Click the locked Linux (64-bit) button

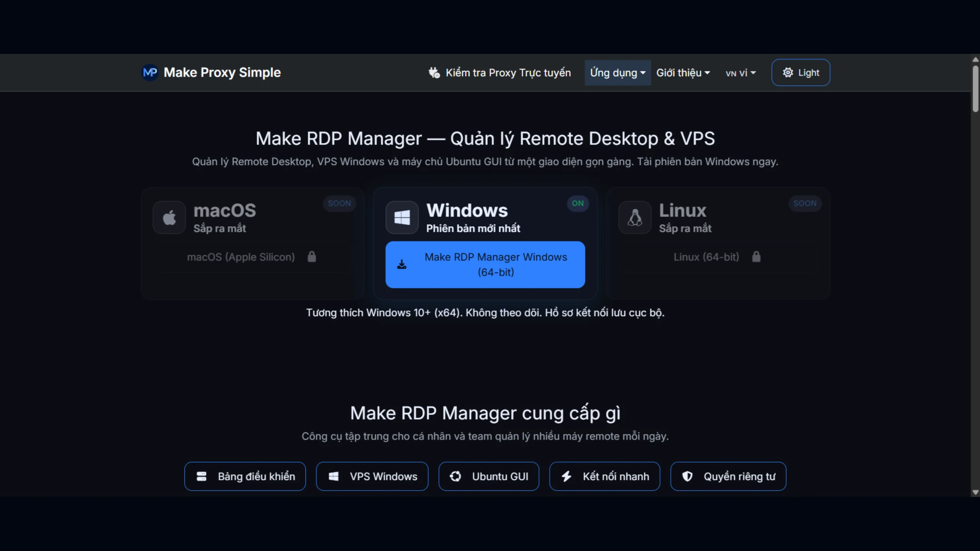[x=718, y=257]
